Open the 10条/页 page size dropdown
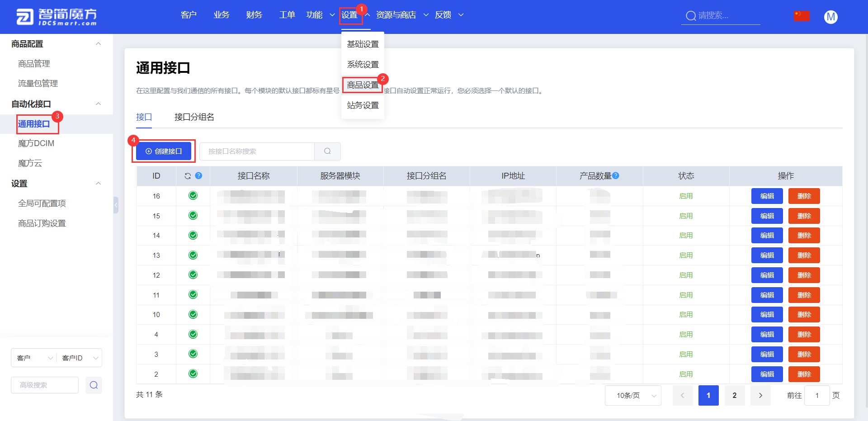Viewport: 868px width, 421px height. (x=633, y=395)
